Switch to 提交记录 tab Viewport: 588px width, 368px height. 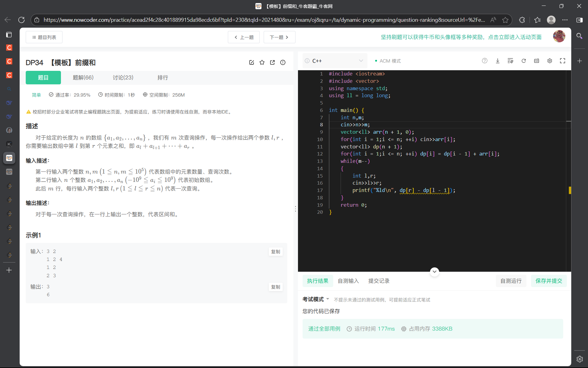click(379, 281)
